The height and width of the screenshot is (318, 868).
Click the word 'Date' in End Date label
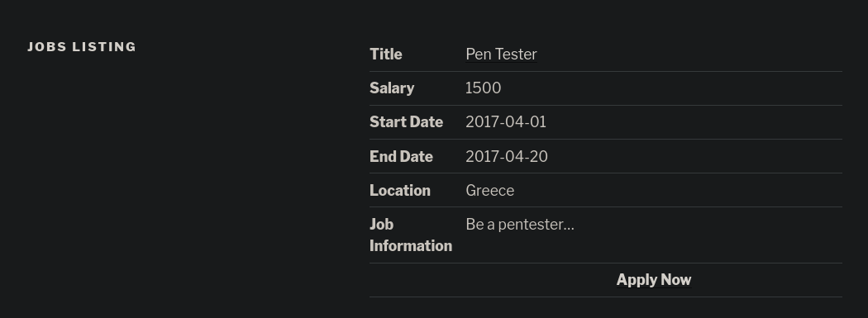pos(417,156)
